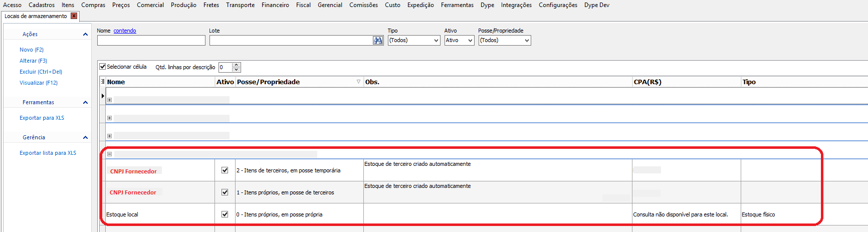Screen dimensions: 868x232
Task: Click the Exportar lista para XLS link
Action: coord(48,153)
